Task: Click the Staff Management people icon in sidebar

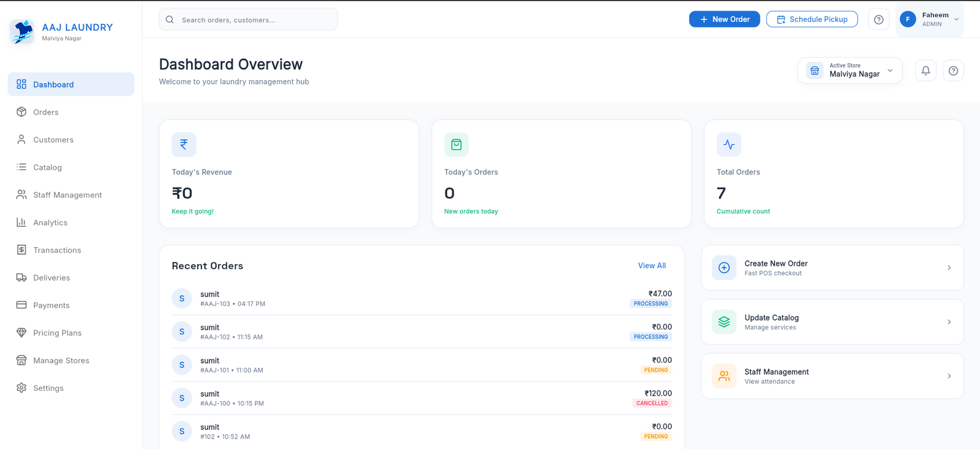Action: (21, 195)
